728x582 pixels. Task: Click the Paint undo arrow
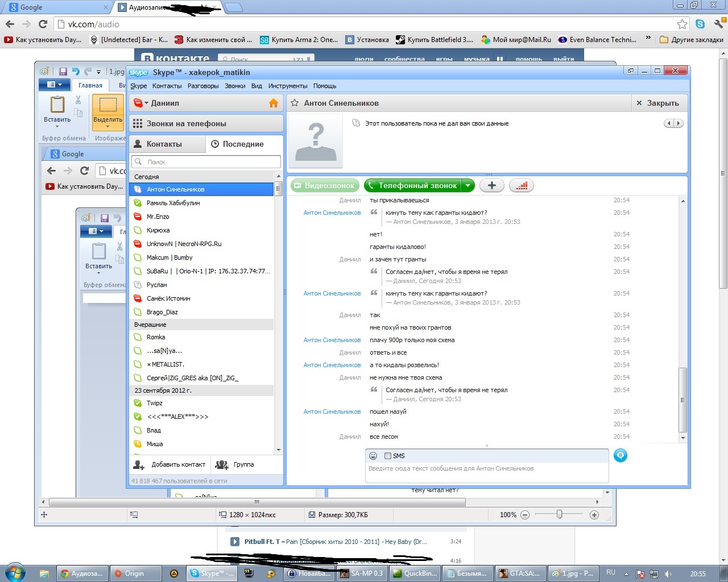point(76,72)
